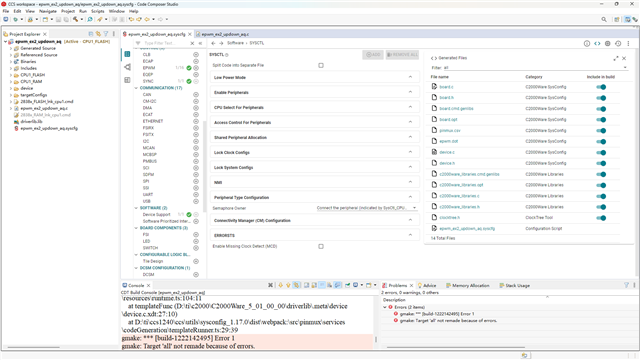
Task: Toggle Split Code into Separate File checkbox
Action: click(321, 65)
